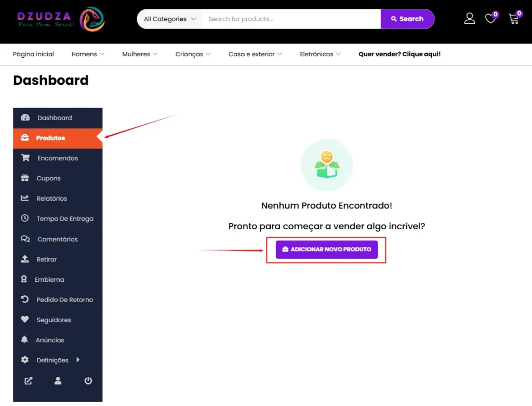The height and width of the screenshot is (406, 532).
Task: Open Encomendas in the sidebar
Action: click(x=58, y=158)
